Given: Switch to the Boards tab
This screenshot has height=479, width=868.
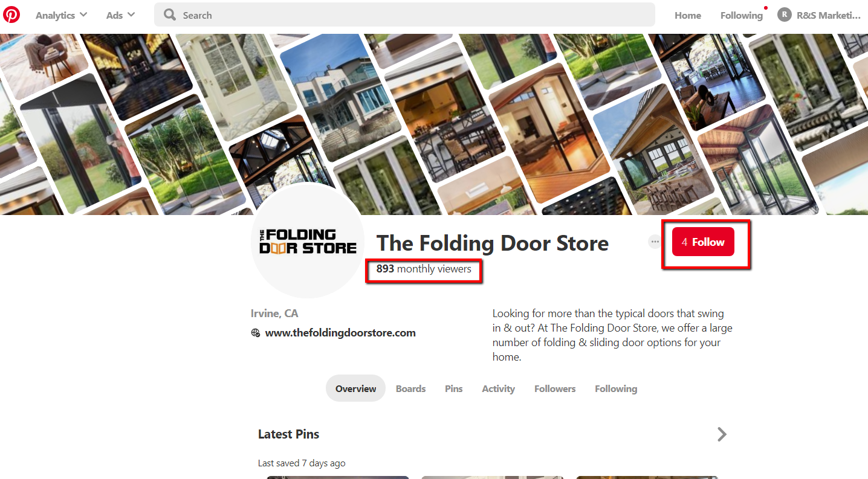Looking at the screenshot, I should coord(411,388).
